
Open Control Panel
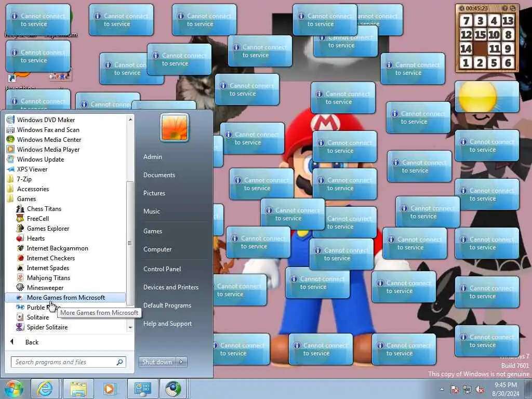(x=162, y=269)
